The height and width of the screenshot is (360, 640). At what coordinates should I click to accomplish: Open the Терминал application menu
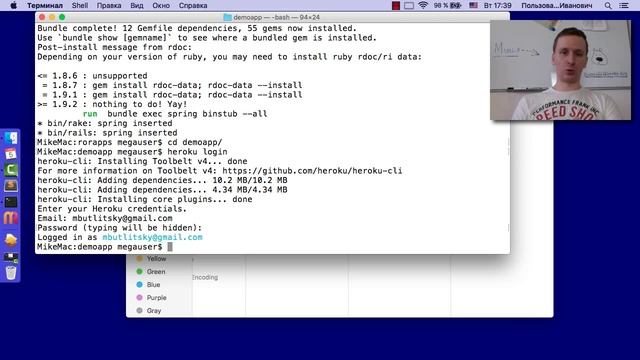click(x=45, y=6)
